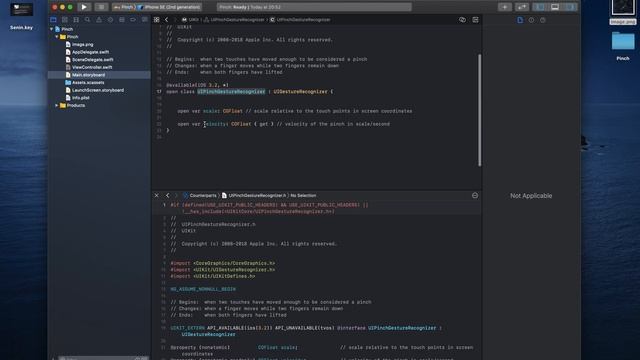Run the Pinch project with Play button

coord(84,7)
